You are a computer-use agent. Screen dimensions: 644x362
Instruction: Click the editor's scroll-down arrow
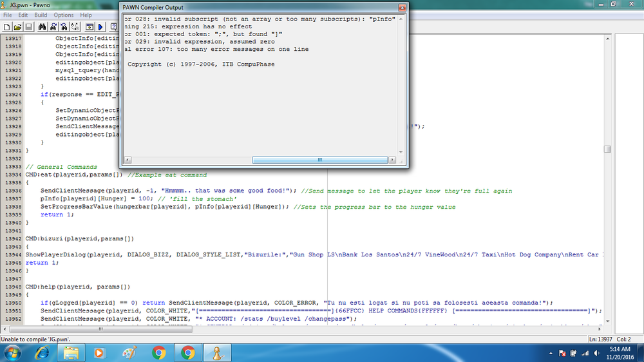click(607, 321)
